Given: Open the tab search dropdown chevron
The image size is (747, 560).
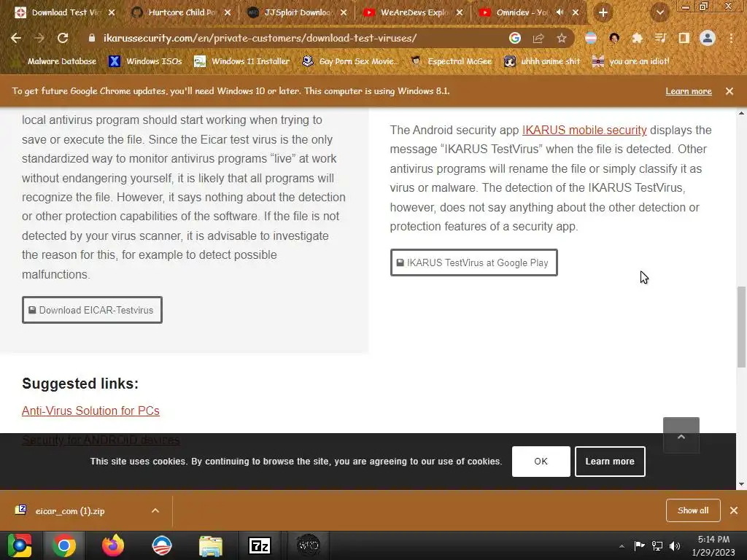Looking at the screenshot, I should (659, 12).
